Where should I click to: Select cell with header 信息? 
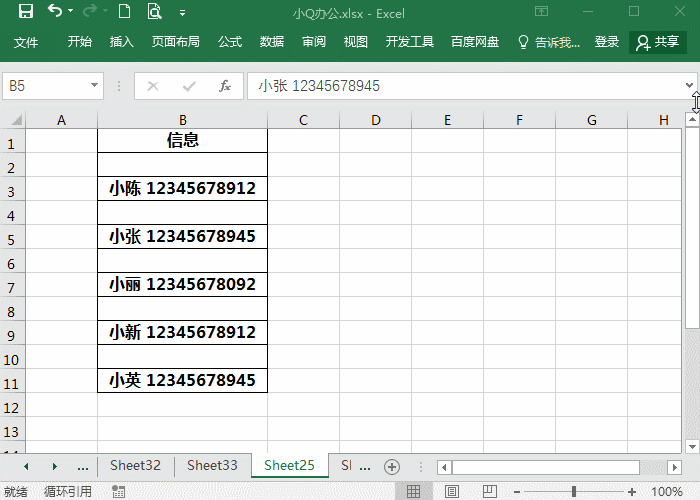click(x=183, y=141)
